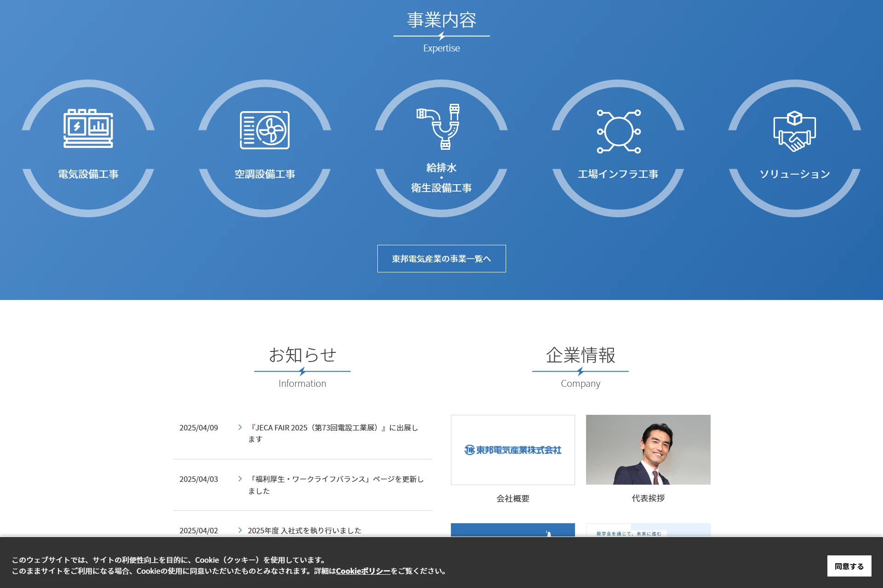Click the electrical equipment generator icon

click(x=88, y=129)
